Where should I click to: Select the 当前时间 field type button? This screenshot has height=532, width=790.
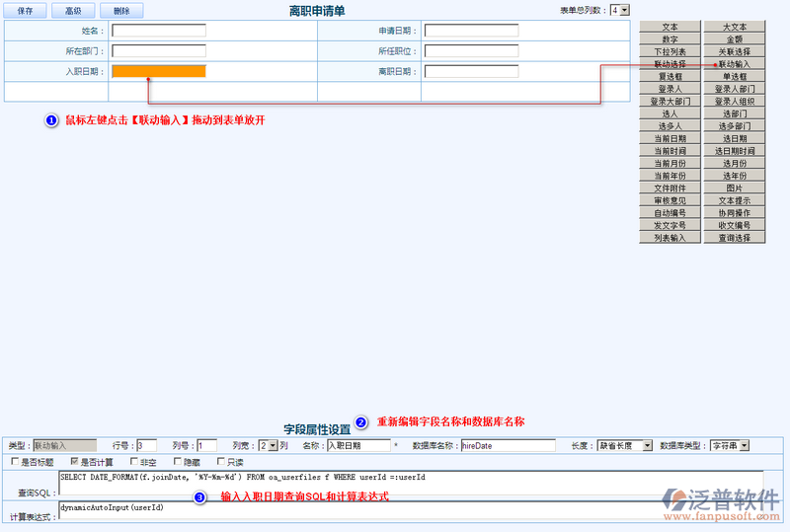click(x=671, y=151)
